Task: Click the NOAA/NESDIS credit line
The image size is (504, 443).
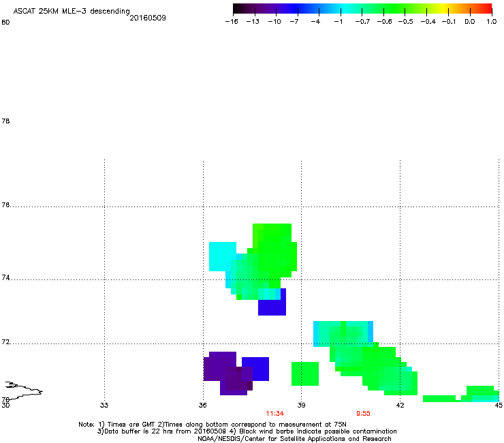Action: click(x=294, y=439)
